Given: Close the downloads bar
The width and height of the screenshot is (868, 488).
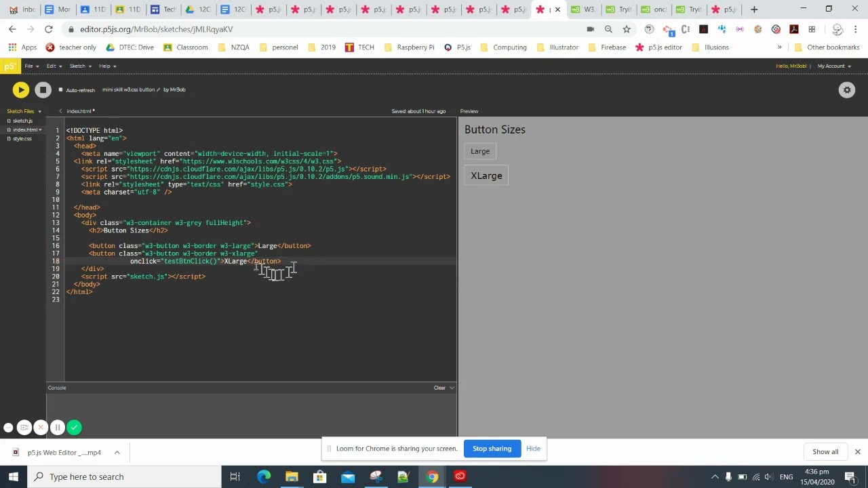Looking at the screenshot, I should [x=857, y=452].
